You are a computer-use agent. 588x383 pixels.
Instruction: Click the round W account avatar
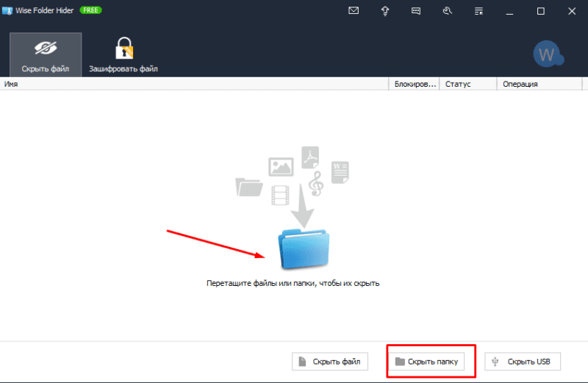click(548, 54)
